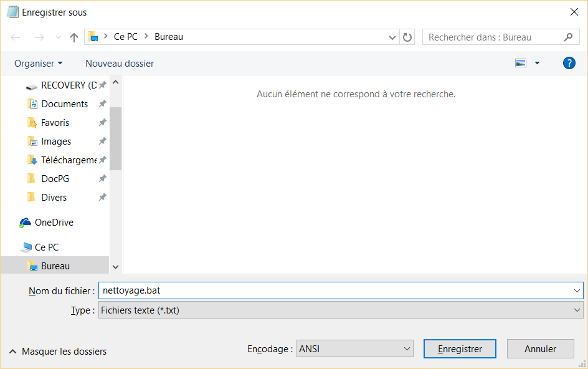
Task: Refresh the Bureau folder view
Action: [x=407, y=37]
